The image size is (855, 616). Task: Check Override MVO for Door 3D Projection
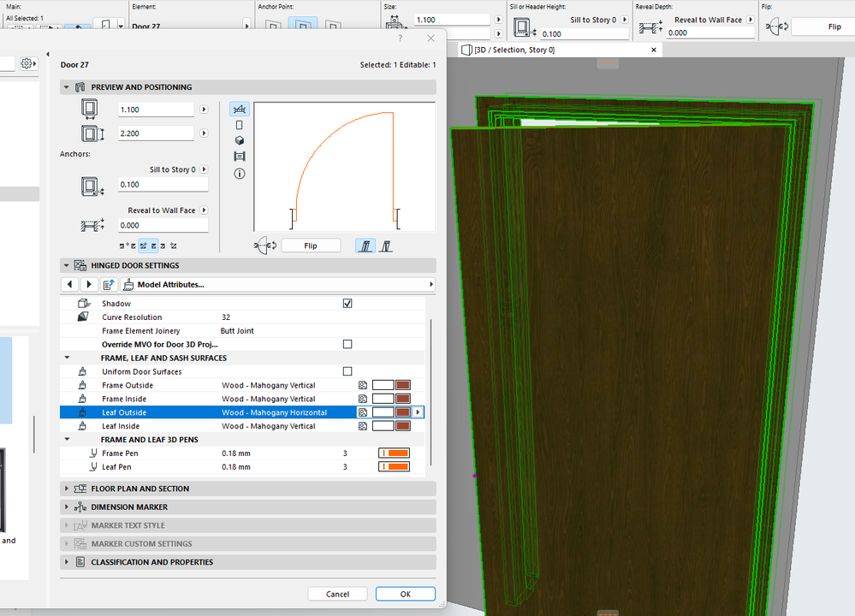347,345
